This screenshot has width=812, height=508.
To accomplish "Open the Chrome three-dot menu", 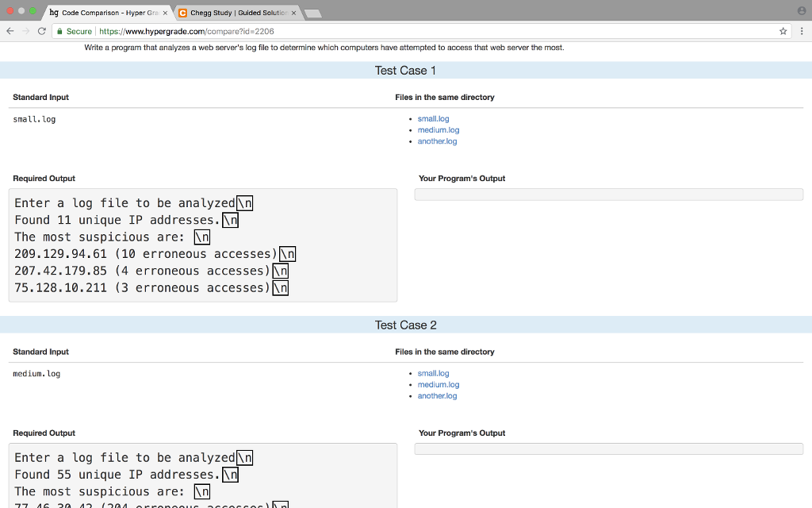I will coord(803,31).
